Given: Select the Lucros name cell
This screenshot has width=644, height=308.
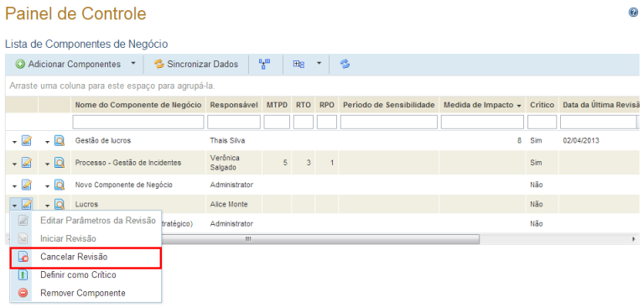Looking at the screenshot, I should point(139,205).
